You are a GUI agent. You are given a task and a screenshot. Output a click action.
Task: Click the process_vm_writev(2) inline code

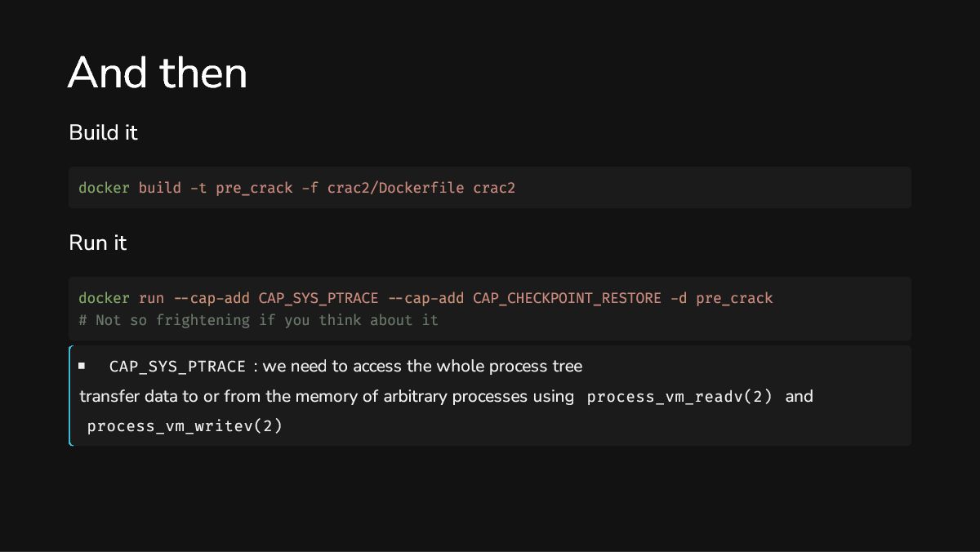185,426
